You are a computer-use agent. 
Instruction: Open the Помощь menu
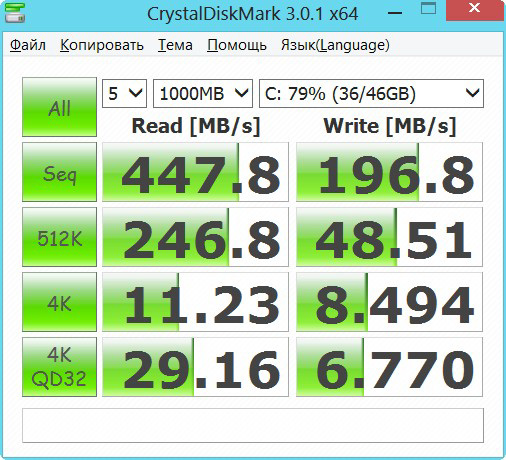point(237,45)
